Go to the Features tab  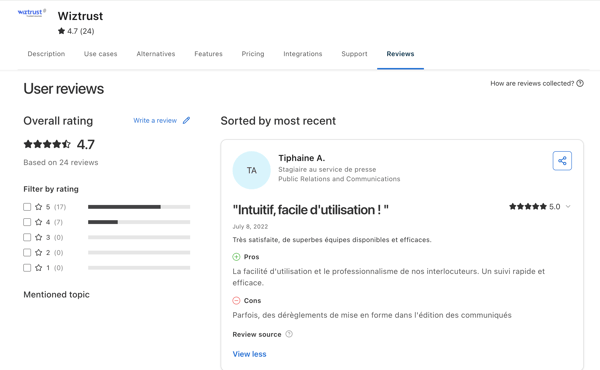208,54
